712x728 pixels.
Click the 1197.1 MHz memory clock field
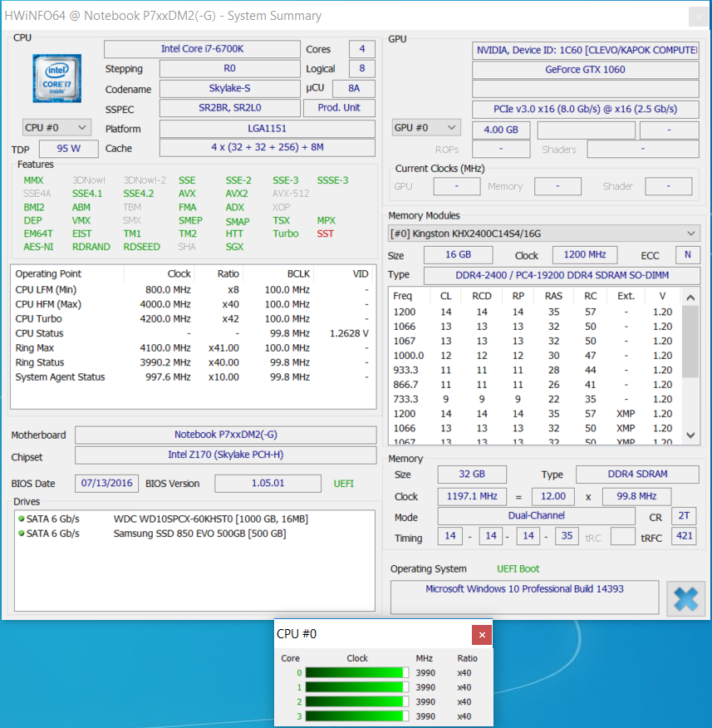click(472, 496)
